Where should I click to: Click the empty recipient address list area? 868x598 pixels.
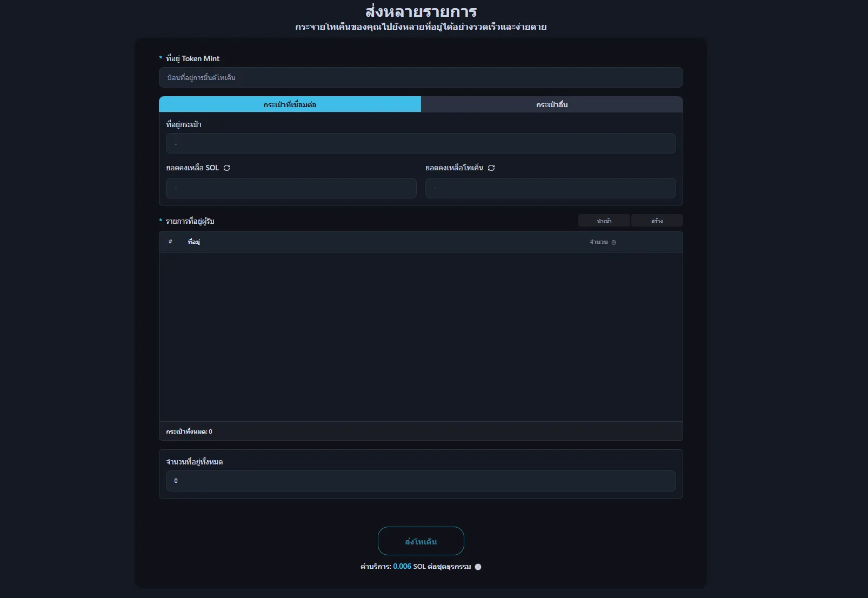[x=420, y=336]
